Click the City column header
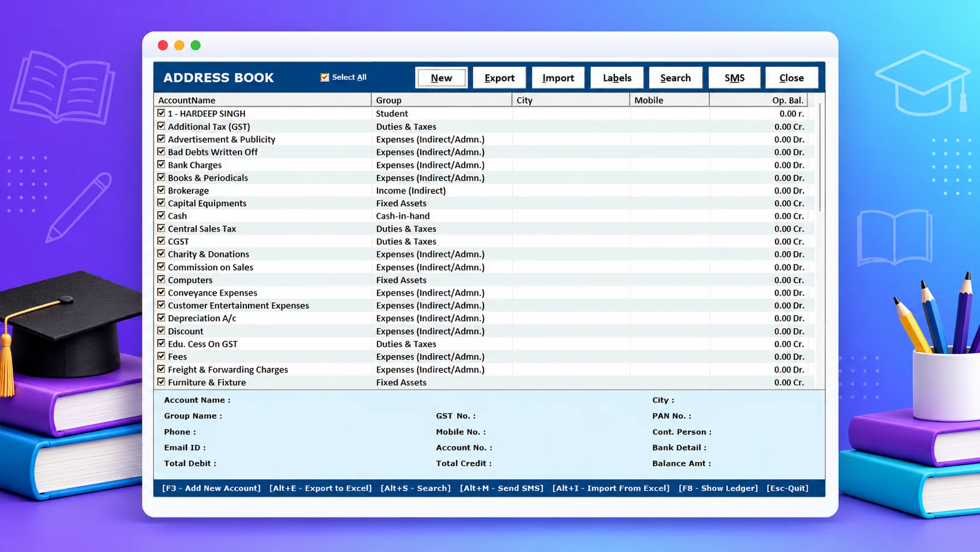980x552 pixels. click(x=571, y=100)
